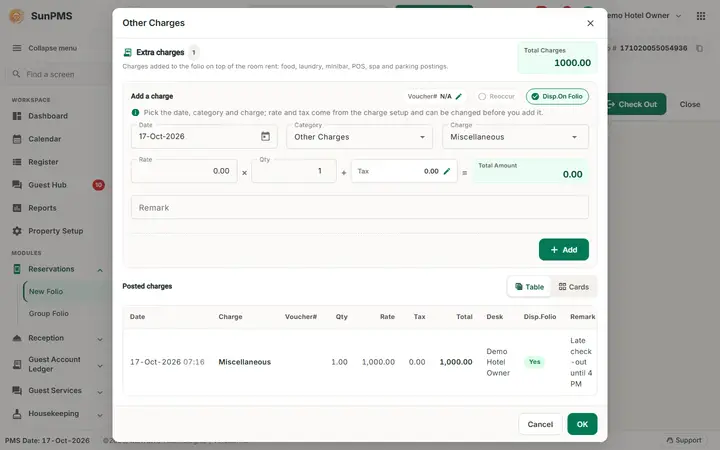
Task: Click the Collapse menu hamburger icon
Action: [x=17, y=48]
